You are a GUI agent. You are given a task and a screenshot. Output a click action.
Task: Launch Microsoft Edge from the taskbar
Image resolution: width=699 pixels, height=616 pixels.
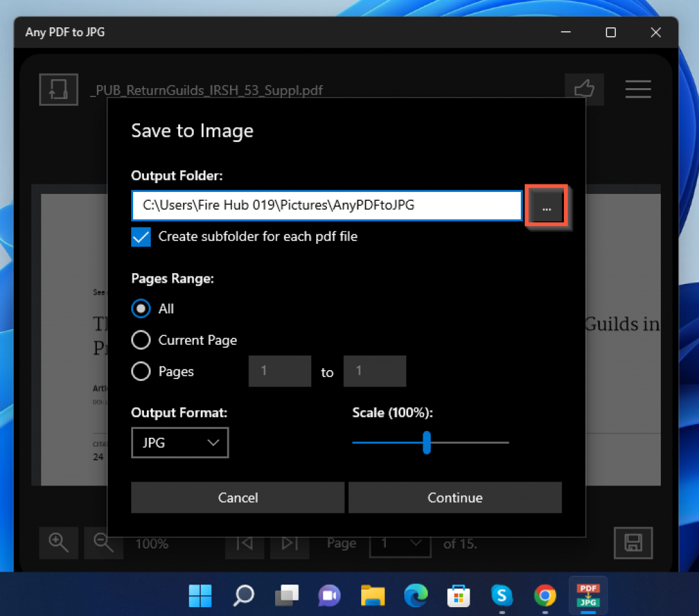tap(416, 596)
